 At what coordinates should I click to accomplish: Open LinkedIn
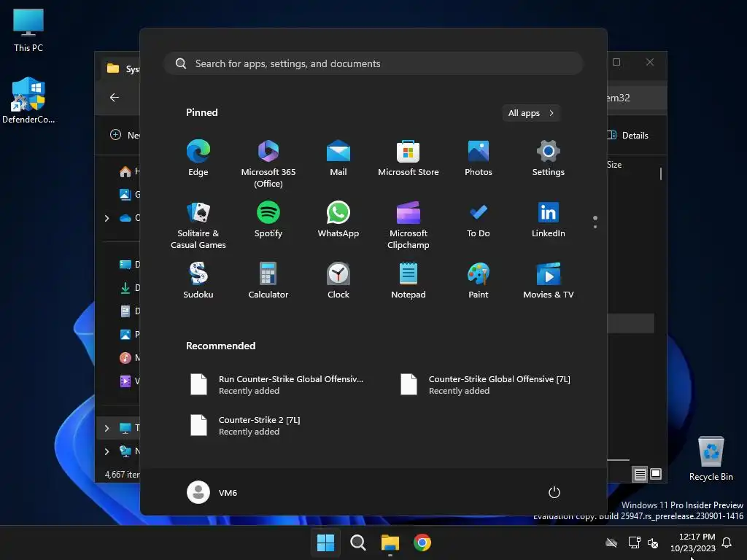(549, 219)
